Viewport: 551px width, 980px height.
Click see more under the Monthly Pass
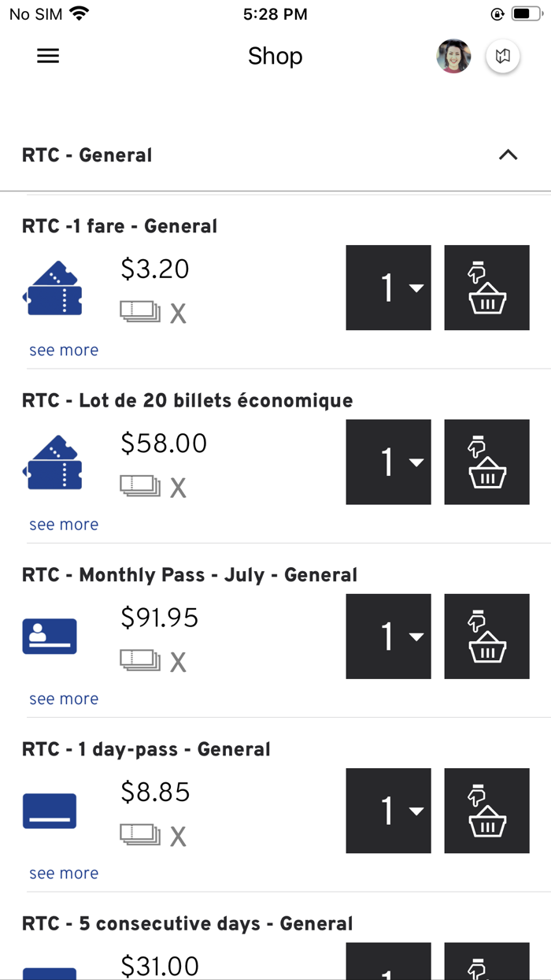[63, 699]
